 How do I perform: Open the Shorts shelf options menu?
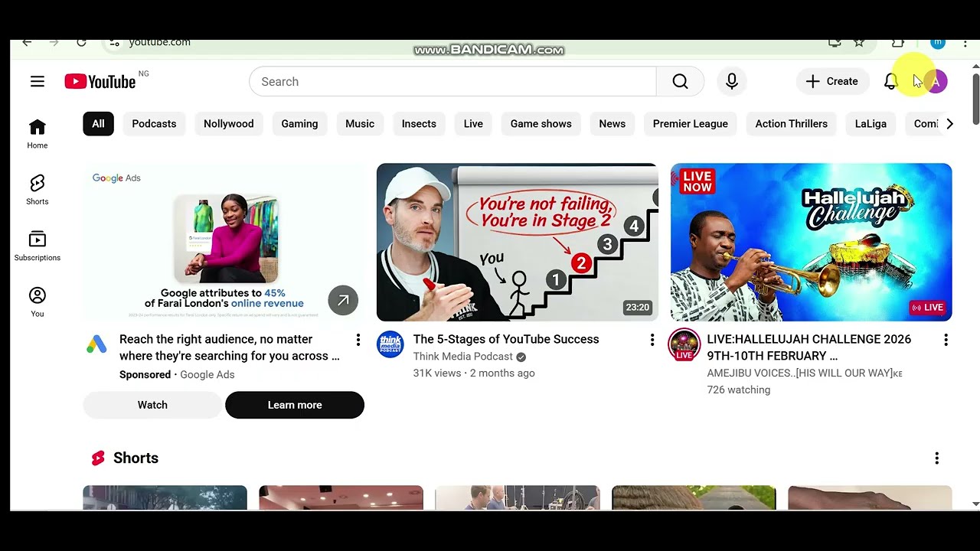click(x=936, y=458)
